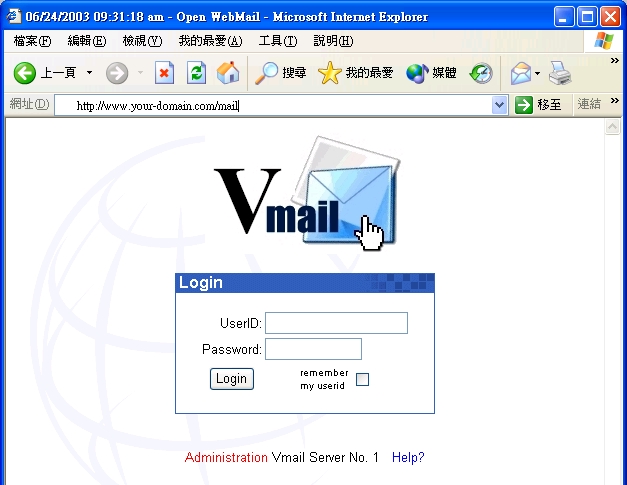Click the Stop loading icon
This screenshot has height=485, width=627.
[x=164, y=73]
